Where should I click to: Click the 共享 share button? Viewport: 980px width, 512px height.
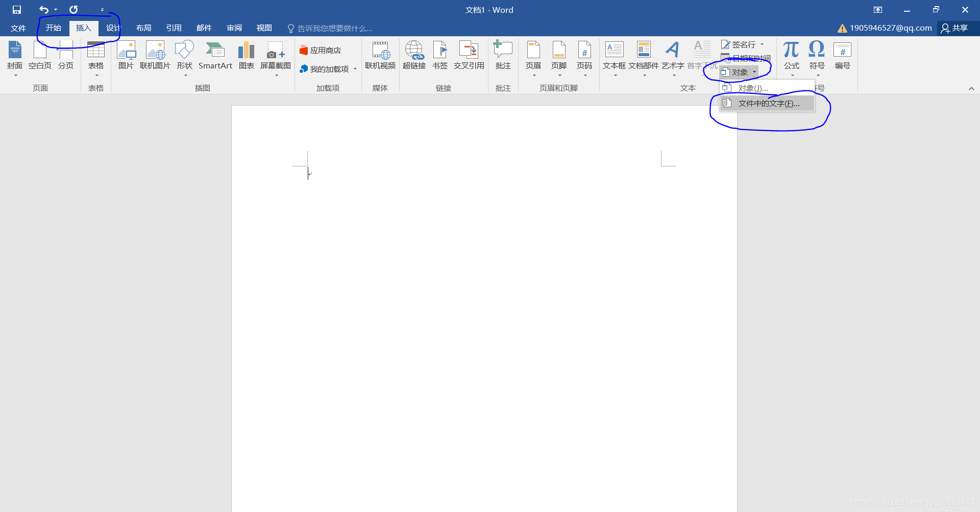954,28
